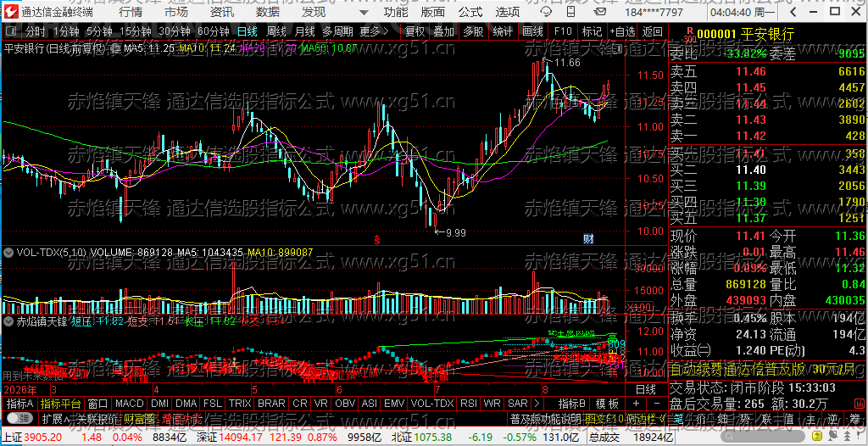The width and height of the screenshot is (868, 446).
Task: Click the plus zoom-in button next to 模板
Action: pyautogui.click(x=636, y=404)
